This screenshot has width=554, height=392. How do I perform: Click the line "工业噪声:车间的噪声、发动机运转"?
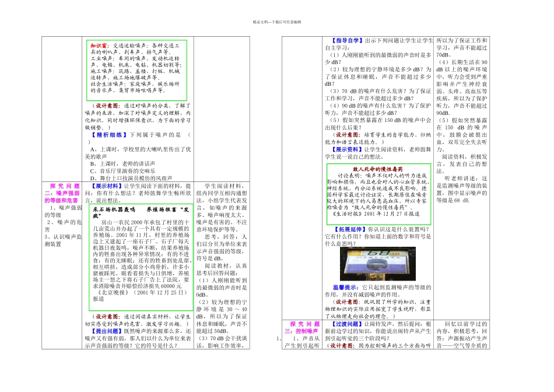(x=135, y=58)
